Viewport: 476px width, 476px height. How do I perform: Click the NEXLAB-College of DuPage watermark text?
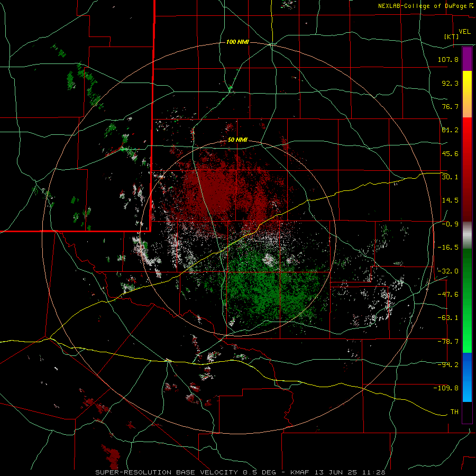pos(425,6)
